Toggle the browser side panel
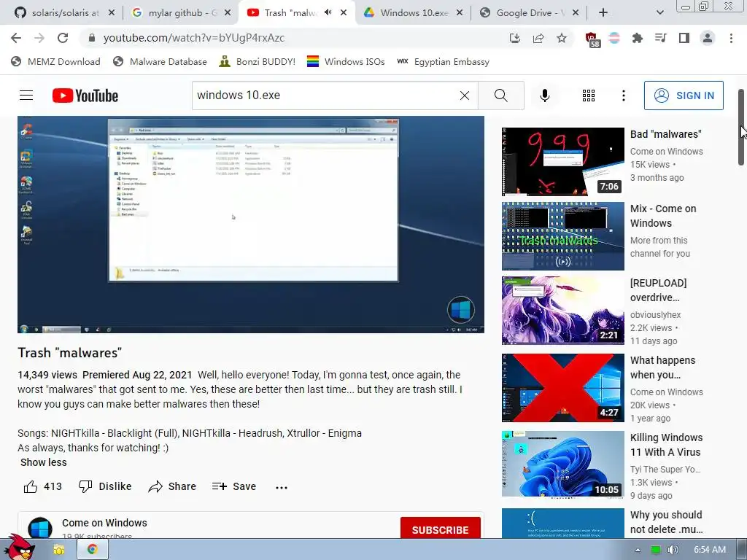Viewport: 747px width, 560px height. tap(684, 38)
